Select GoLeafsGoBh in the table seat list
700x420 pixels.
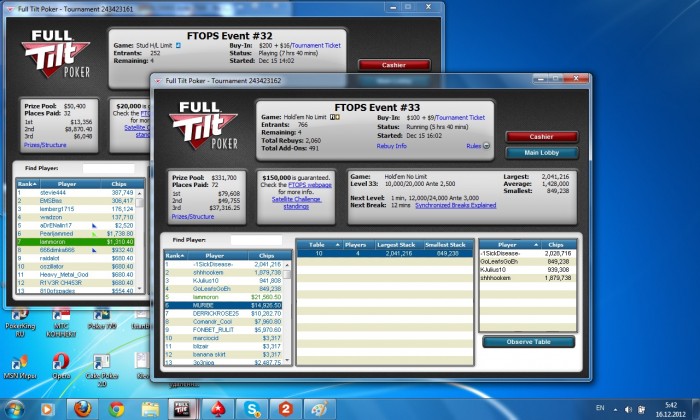[x=528, y=262]
